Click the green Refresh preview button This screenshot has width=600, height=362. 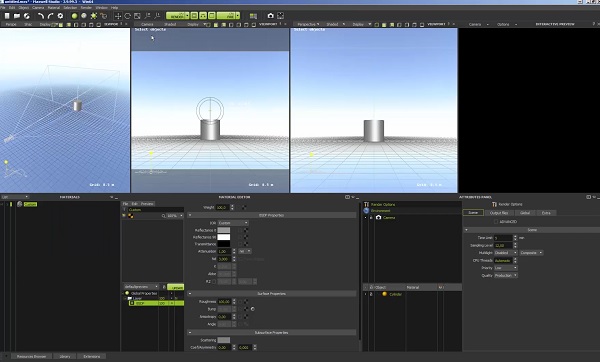(x=175, y=287)
